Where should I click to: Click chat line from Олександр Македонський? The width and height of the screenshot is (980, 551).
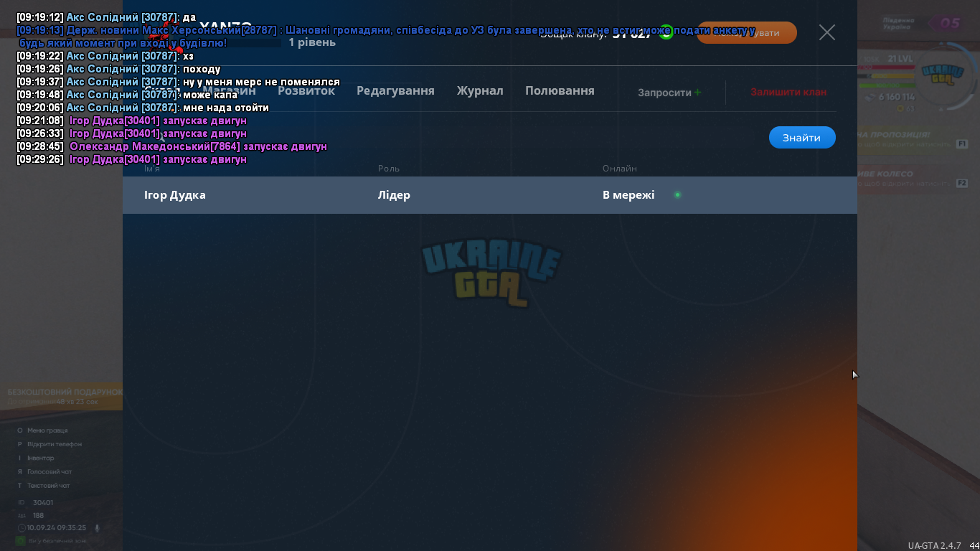point(171,146)
